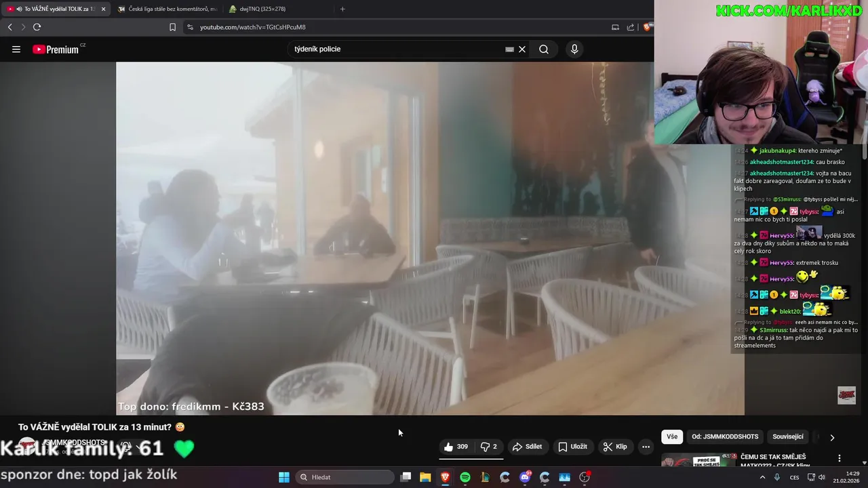Dislike the video (2)
The width and height of the screenshot is (868, 488).
point(489,447)
